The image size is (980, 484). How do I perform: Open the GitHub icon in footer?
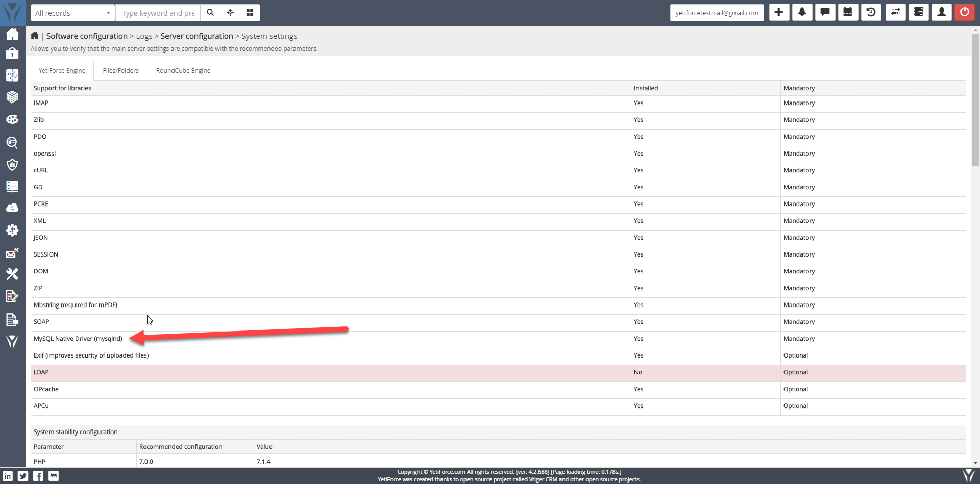(x=54, y=476)
